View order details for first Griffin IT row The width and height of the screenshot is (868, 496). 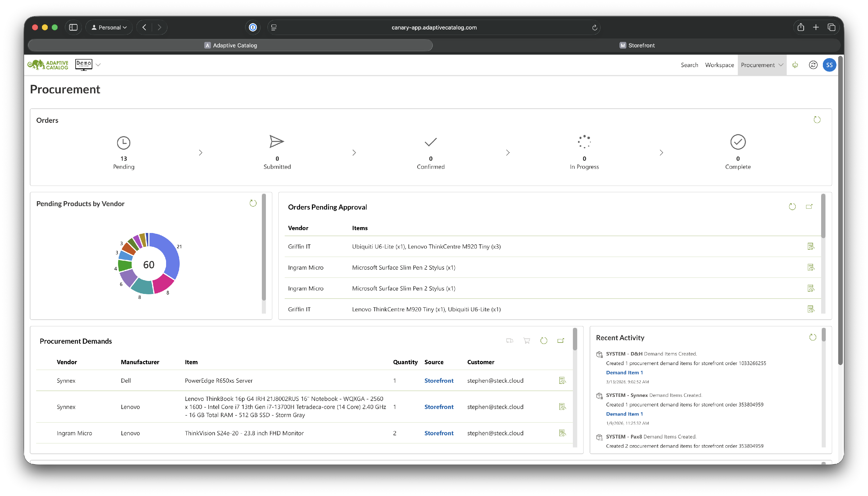point(811,246)
